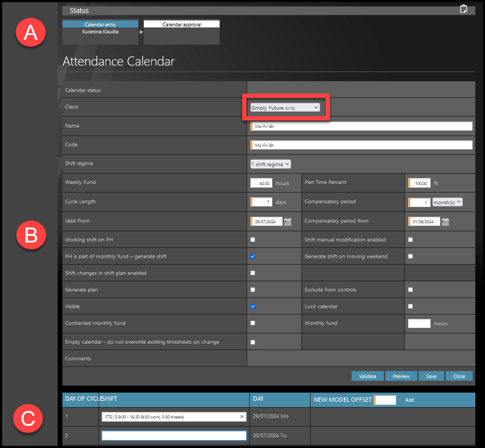Click Add next to New Model Offset
The image size is (485, 448).
410,400
